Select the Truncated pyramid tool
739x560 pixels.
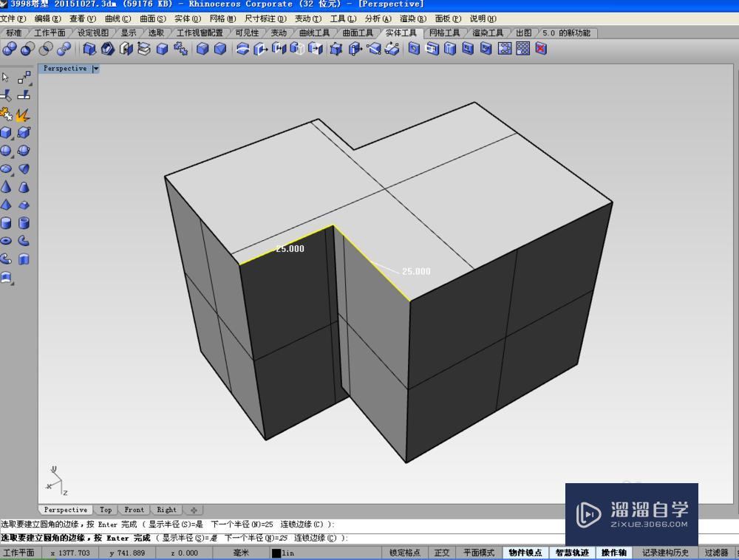click(24, 205)
